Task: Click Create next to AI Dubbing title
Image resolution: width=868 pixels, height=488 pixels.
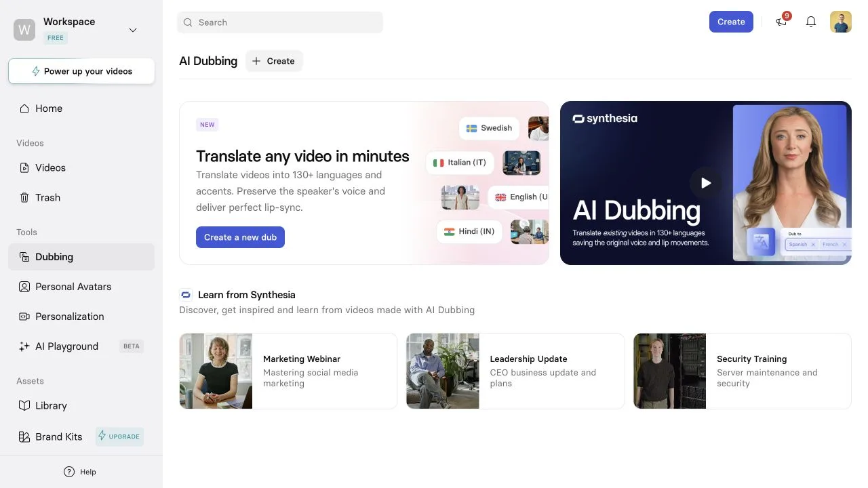Action: pyautogui.click(x=274, y=61)
